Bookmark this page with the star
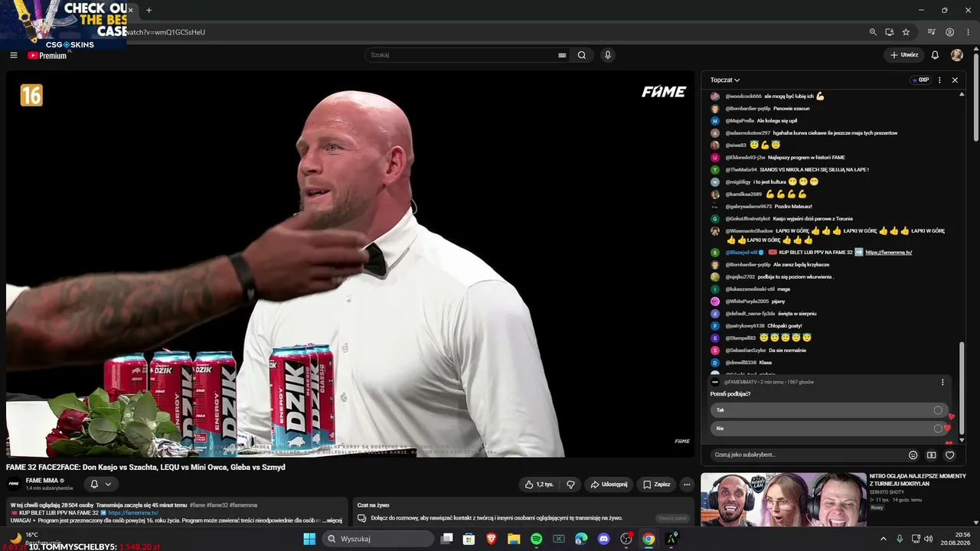The image size is (980, 551). click(x=906, y=32)
